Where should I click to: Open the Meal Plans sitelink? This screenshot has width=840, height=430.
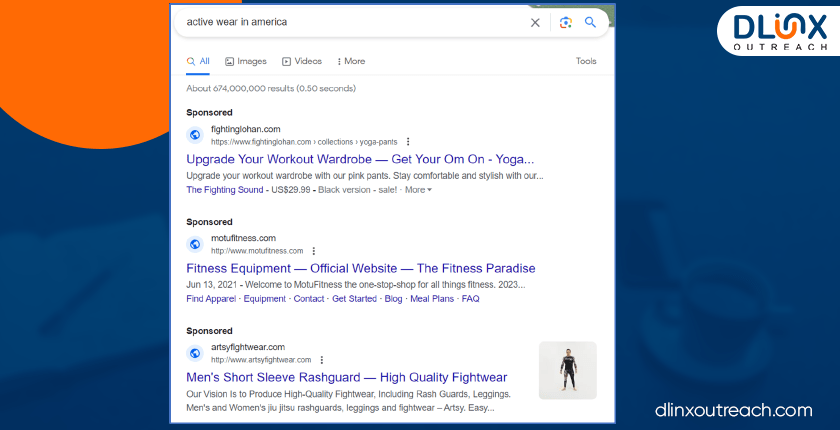click(432, 299)
